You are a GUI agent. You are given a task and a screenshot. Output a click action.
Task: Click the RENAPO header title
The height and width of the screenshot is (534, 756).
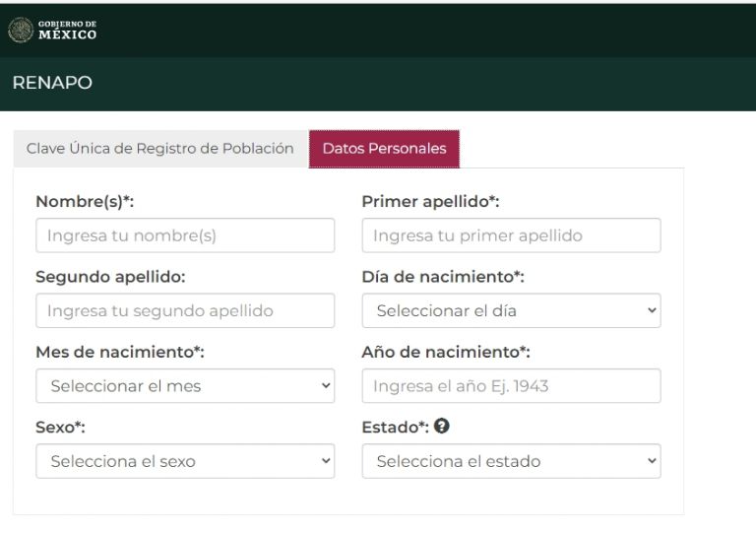pos(52,83)
